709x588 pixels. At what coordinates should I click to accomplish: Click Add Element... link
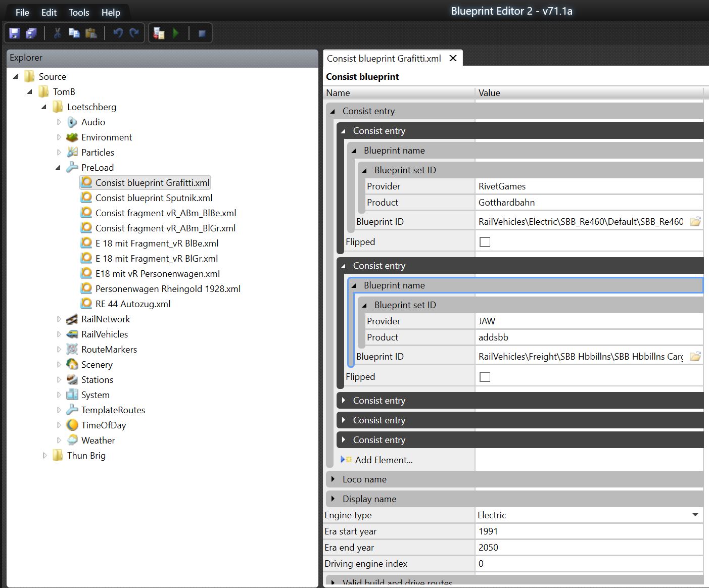click(x=384, y=460)
